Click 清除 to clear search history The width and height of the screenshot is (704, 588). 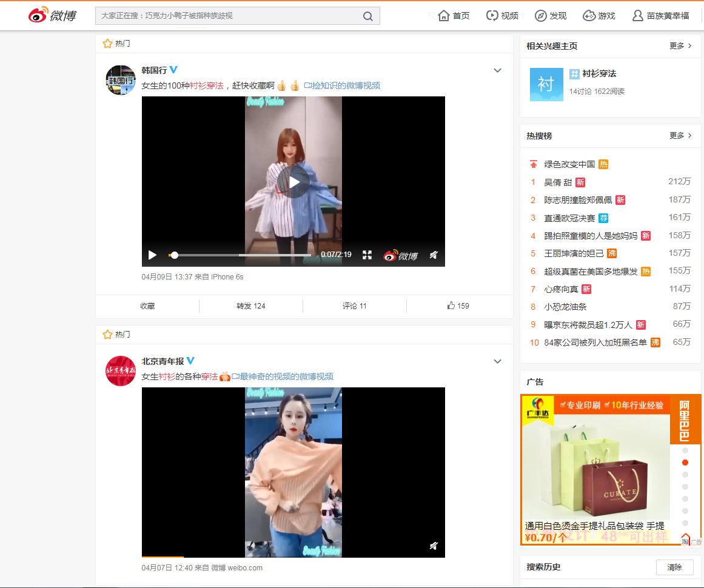pos(675,567)
